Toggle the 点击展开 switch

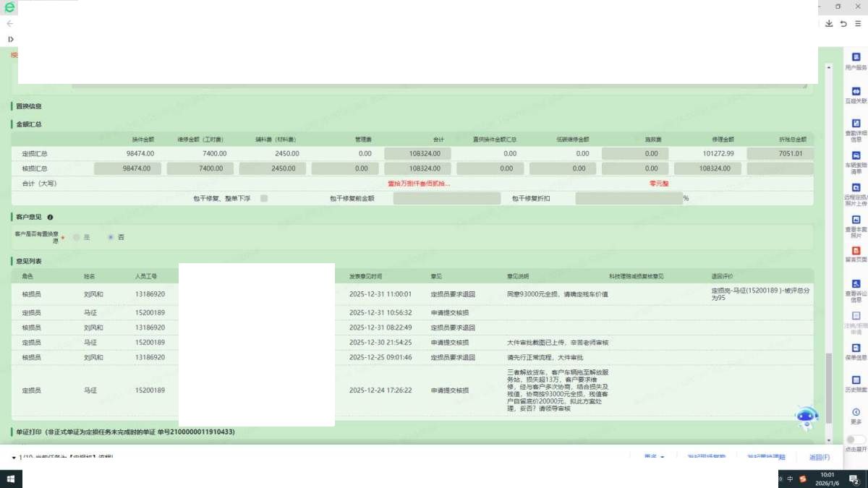tap(856, 440)
